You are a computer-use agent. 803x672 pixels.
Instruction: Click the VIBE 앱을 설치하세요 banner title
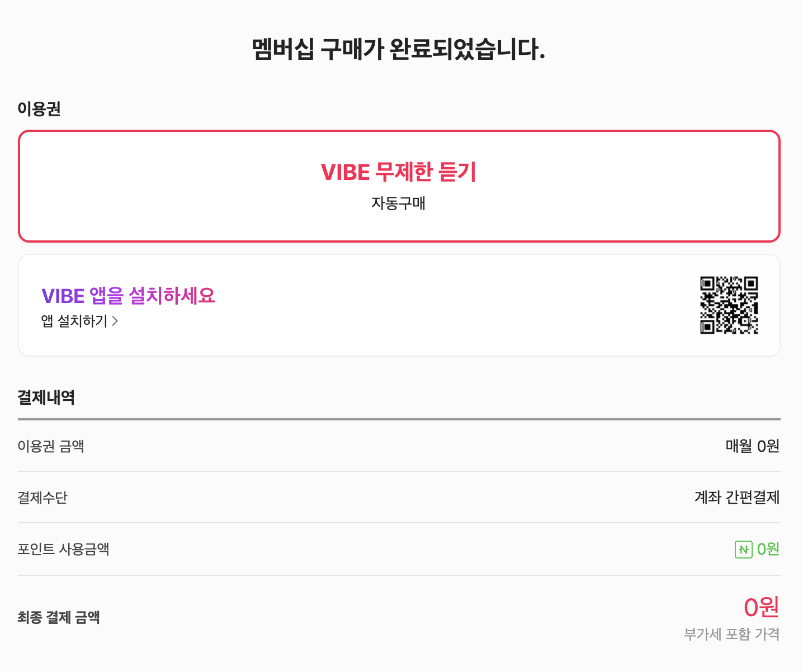(128, 295)
